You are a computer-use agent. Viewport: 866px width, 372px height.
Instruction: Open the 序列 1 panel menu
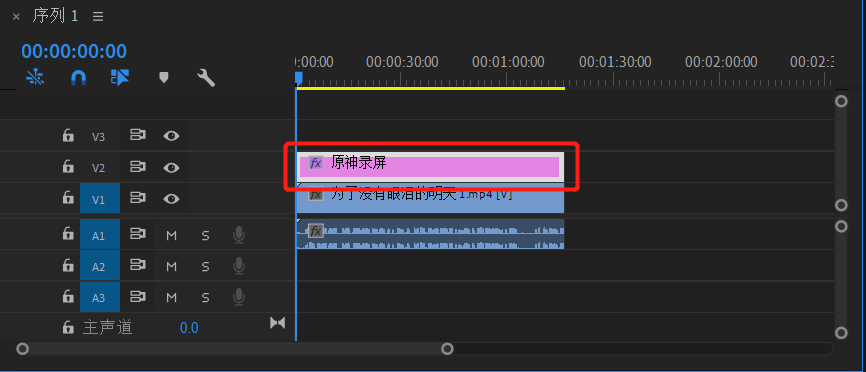click(x=98, y=17)
